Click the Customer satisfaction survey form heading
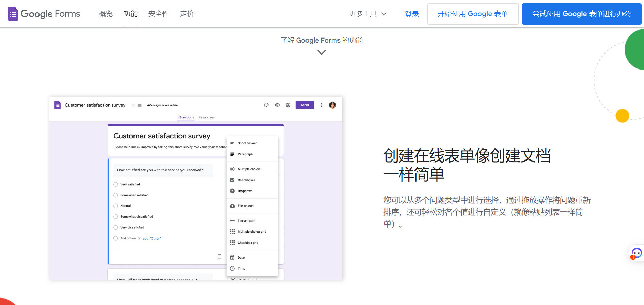This screenshot has width=644, height=305. coord(162,136)
